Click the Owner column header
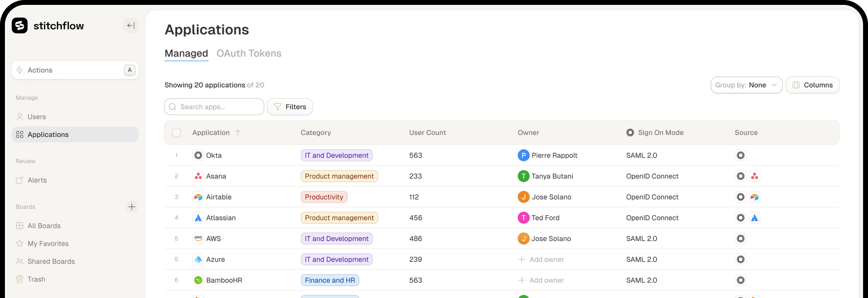This screenshot has height=298, width=868. (x=528, y=132)
